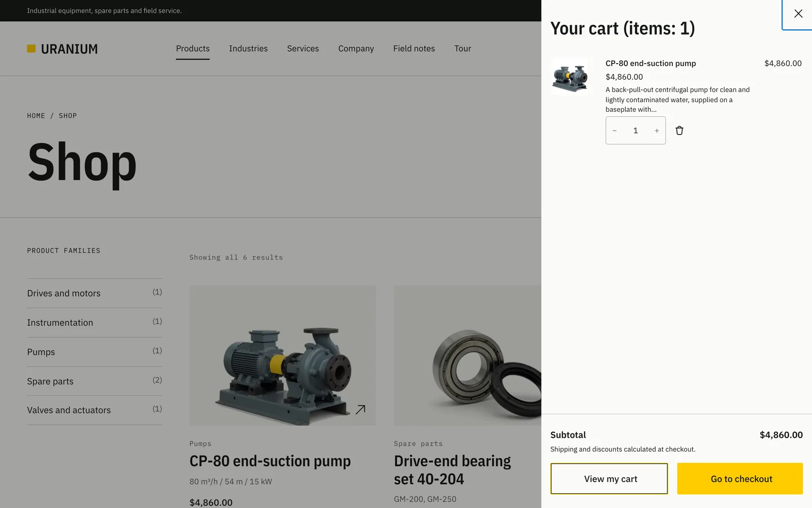Open Drive-end bearing set product image

(467, 356)
